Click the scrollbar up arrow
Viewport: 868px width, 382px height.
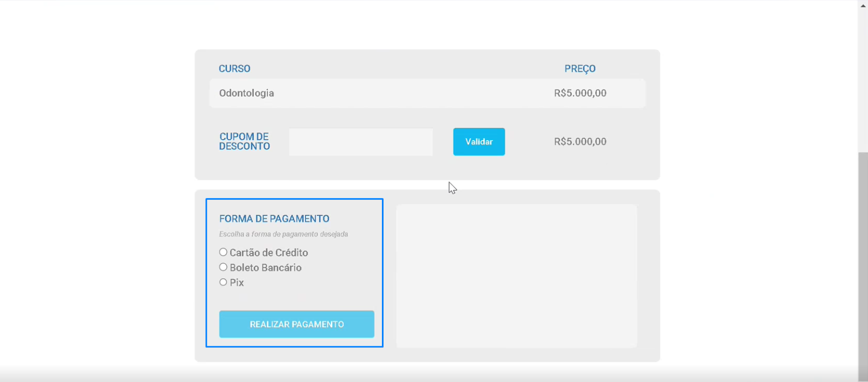[863, 5]
